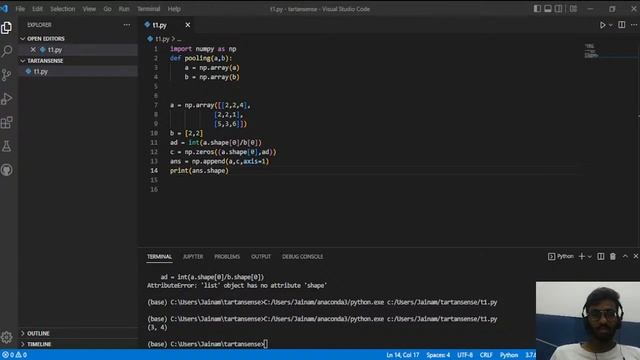Open the File menu
Image resolution: width=640 pixels, height=360 pixels.
tap(20, 9)
